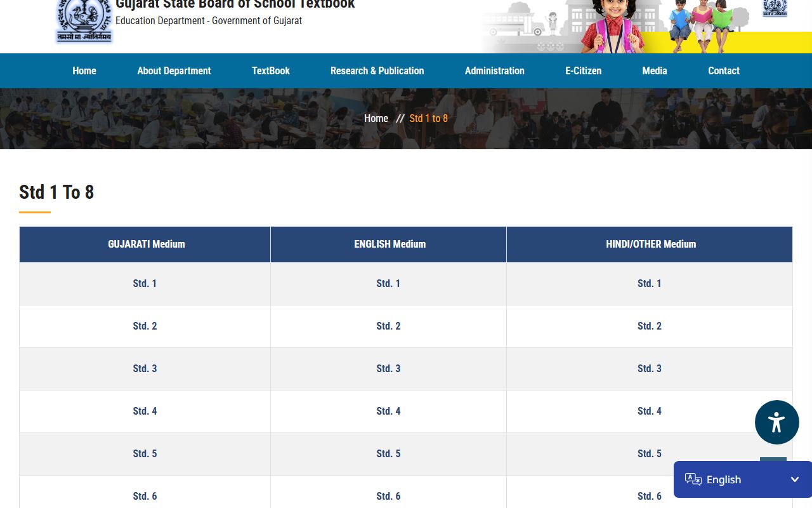The width and height of the screenshot is (812, 508).
Task: Open the Media menu
Action: tap(655, 70)
